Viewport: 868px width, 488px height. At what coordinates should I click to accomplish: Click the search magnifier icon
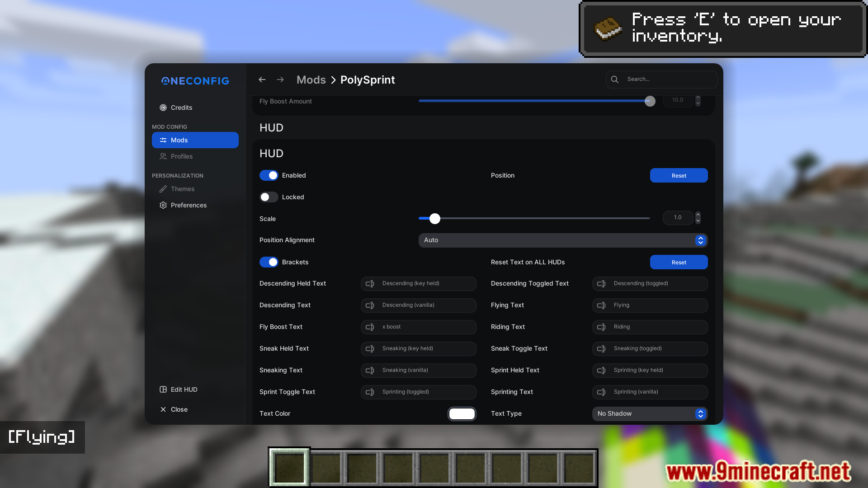click(615, 80)
